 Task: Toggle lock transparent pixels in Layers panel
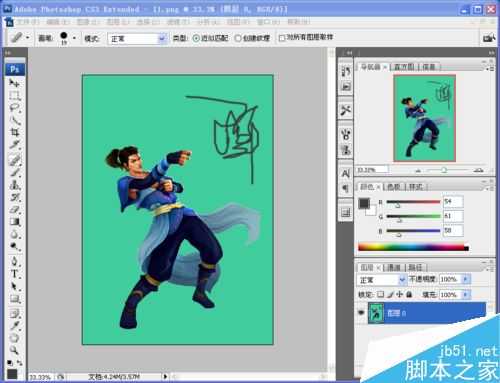(381, 295)
